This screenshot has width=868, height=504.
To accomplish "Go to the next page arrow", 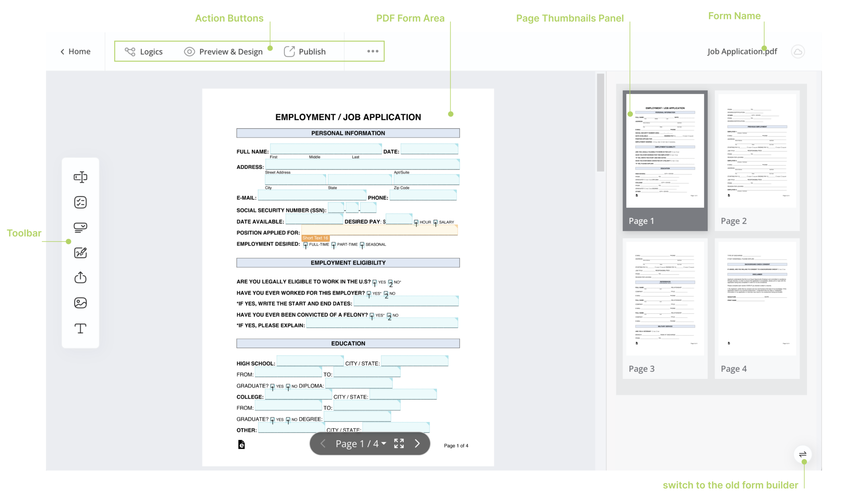I will (x=417, y=443).
